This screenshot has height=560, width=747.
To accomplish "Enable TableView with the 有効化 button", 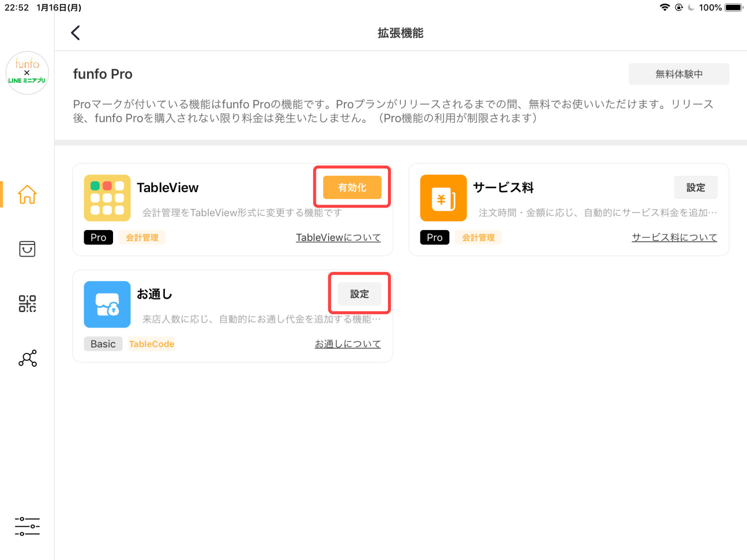I will (352, 187).
